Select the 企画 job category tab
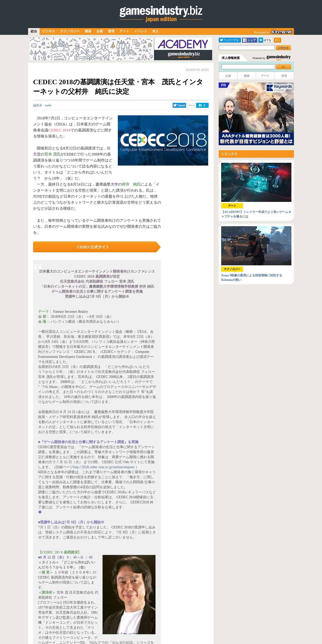Viewport: 322px width, 644px height. pos(228,76)
